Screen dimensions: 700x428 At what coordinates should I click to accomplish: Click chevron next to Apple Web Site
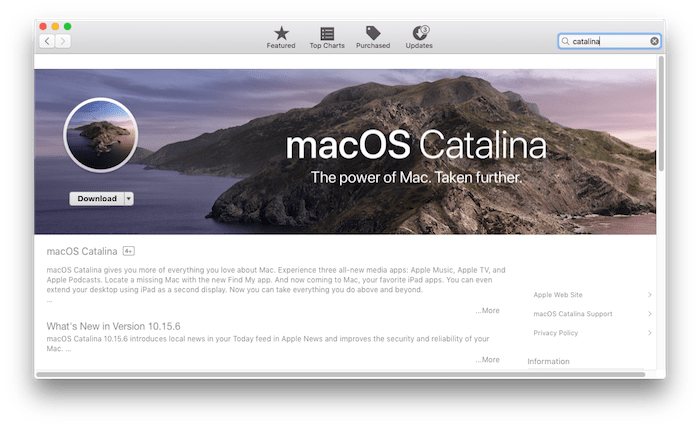[650, 295]
